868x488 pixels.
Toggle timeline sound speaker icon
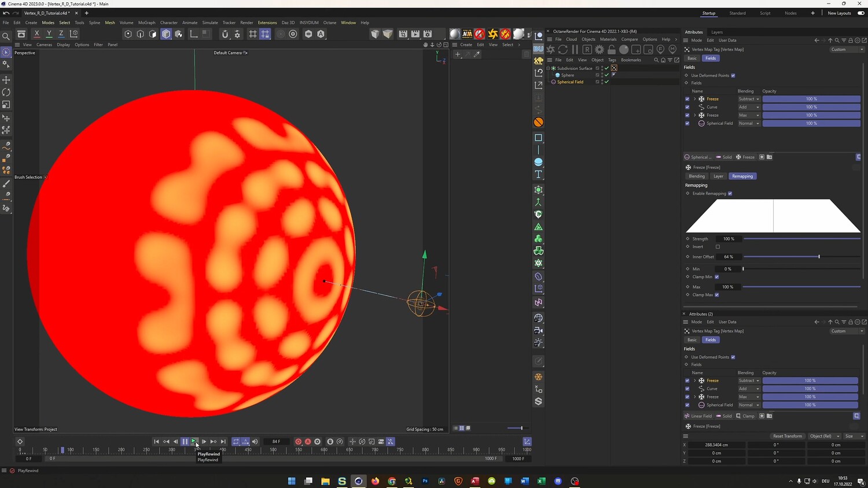(255, 442)
